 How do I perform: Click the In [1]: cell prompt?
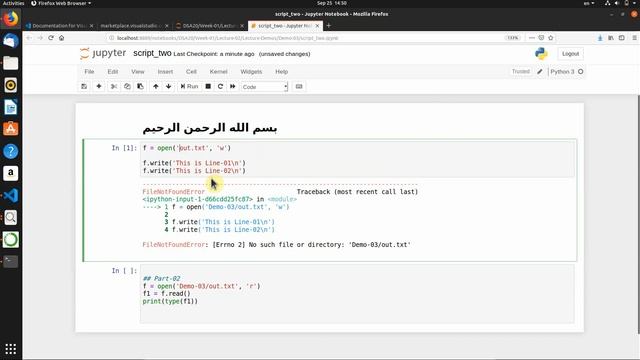point(124,148)
